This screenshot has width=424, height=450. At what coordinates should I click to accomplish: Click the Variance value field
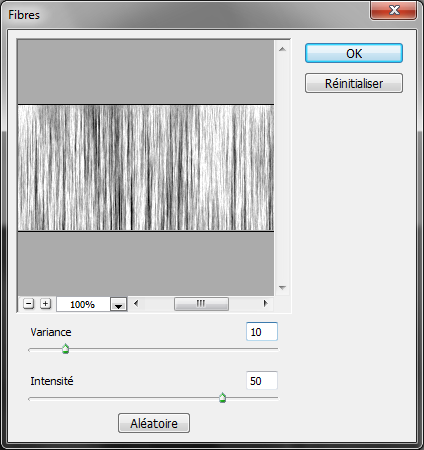[x=262, y=332]
